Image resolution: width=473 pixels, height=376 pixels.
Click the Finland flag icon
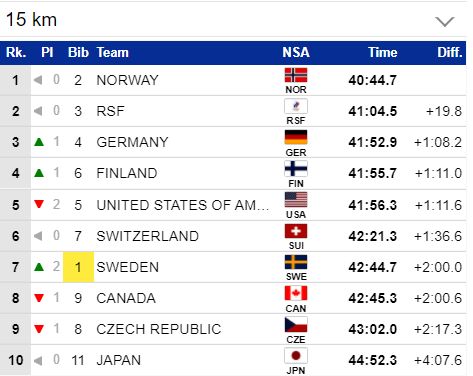coord(296,169)
